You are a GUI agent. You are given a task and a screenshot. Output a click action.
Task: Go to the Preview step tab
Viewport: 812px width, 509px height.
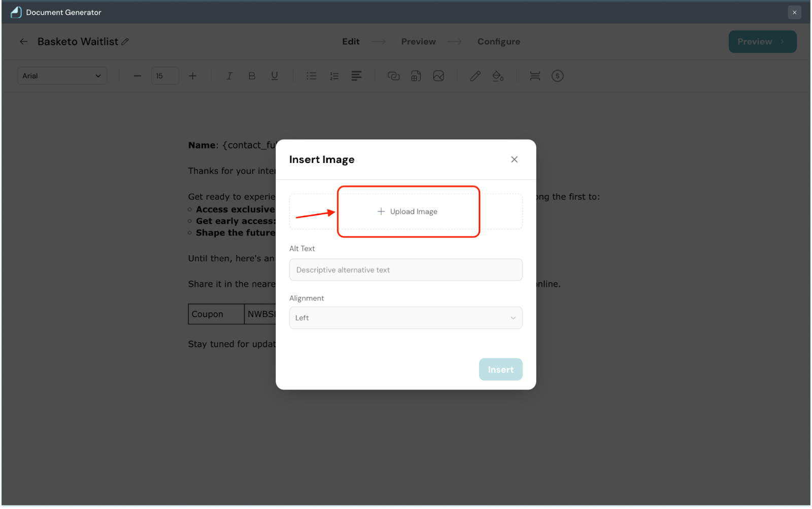pyautogui.click(x=418, y=42)
